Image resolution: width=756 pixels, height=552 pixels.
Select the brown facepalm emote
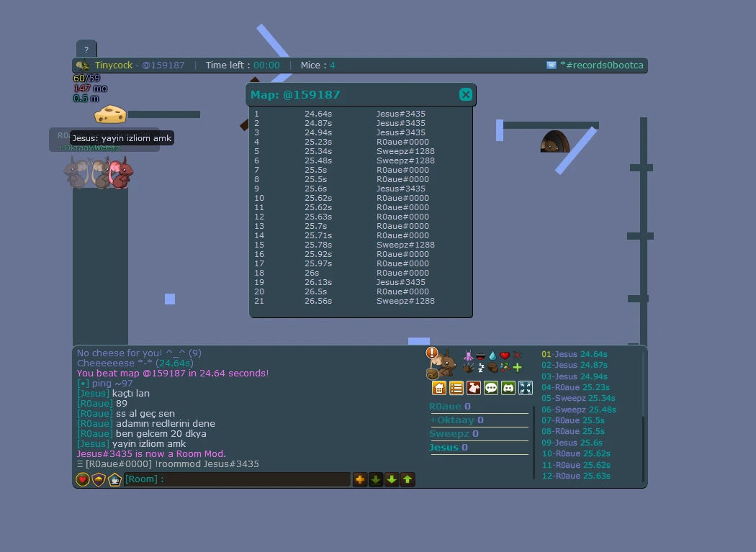[x=492, y=368]
